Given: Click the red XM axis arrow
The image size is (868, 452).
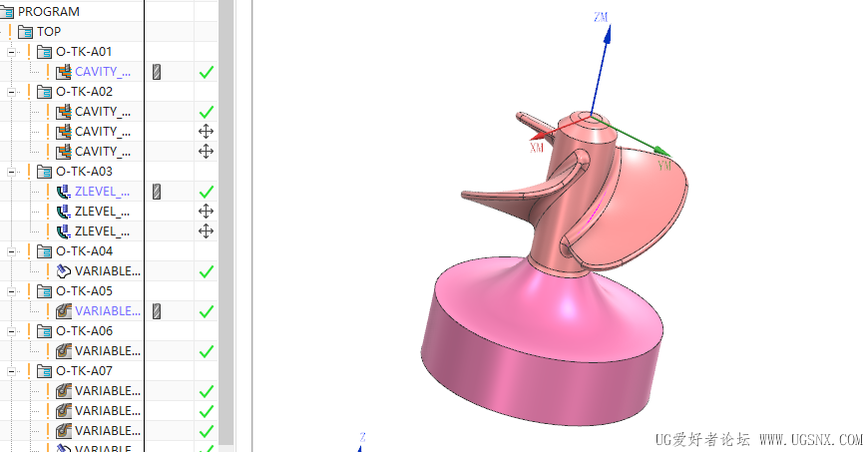Looking at the screenshot, I should click(x=539, y=137).
